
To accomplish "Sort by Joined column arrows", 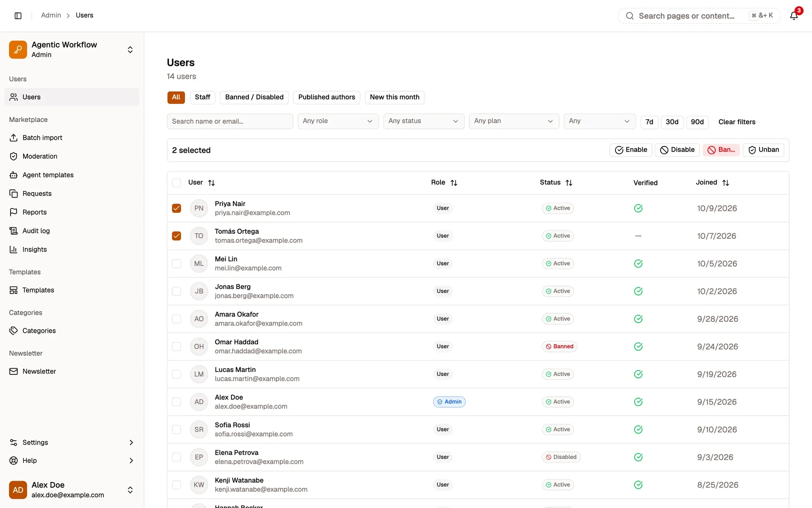I will click(726, 183).
